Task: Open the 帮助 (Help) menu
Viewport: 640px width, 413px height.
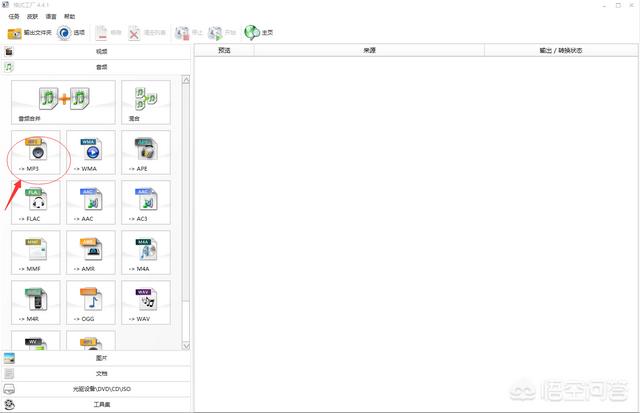Action: [69, 17]
